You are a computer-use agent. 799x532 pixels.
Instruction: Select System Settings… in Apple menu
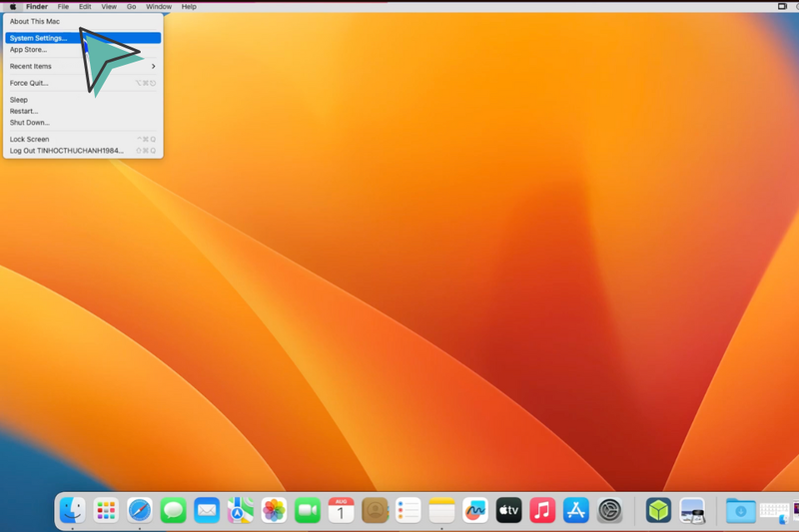[x=83, y=38]
